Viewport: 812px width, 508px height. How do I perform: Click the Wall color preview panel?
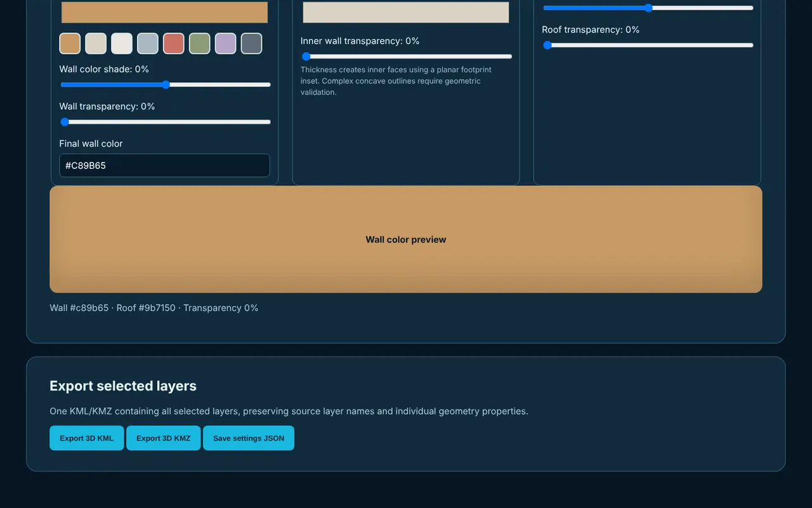pyautogui.click(x=406, y=239)
